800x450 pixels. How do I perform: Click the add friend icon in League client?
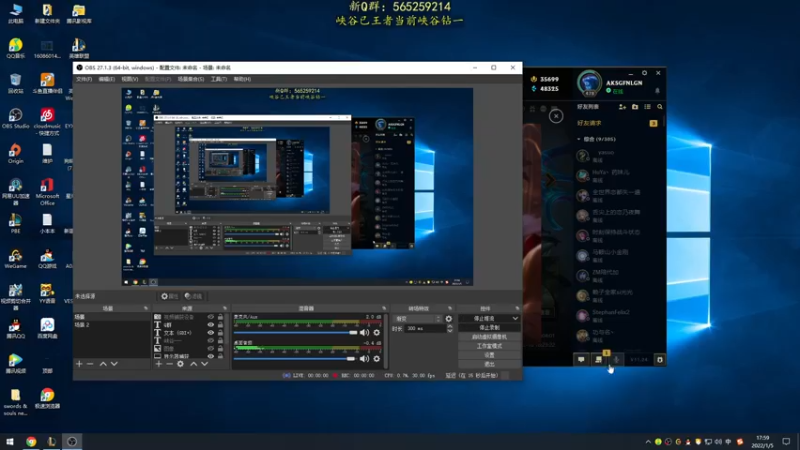coord(622,107)
